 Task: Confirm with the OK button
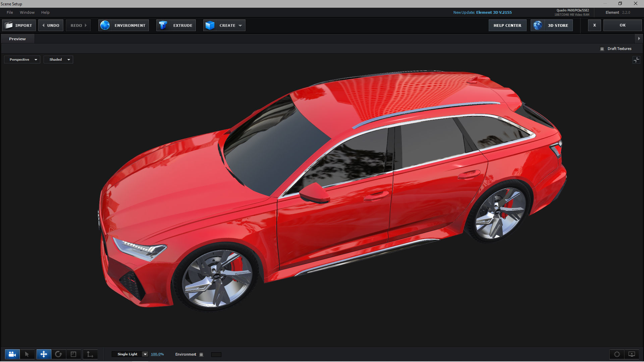tap(623, 25)
